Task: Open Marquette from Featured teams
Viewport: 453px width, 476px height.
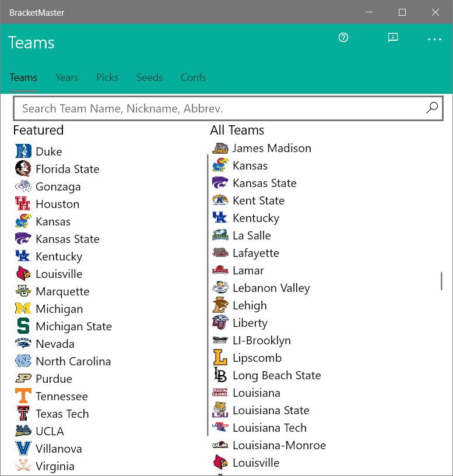Action: click(x=62, y=291)
